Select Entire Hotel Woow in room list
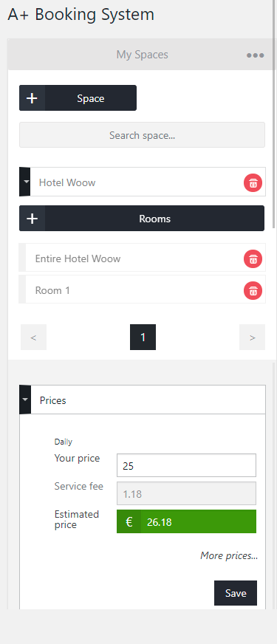The height and width of the screenshot is (644, 277). click(142, 258)
